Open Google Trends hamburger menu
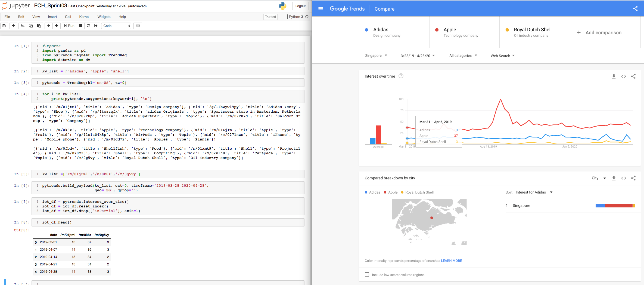644x285 pixels. point(321,9)
